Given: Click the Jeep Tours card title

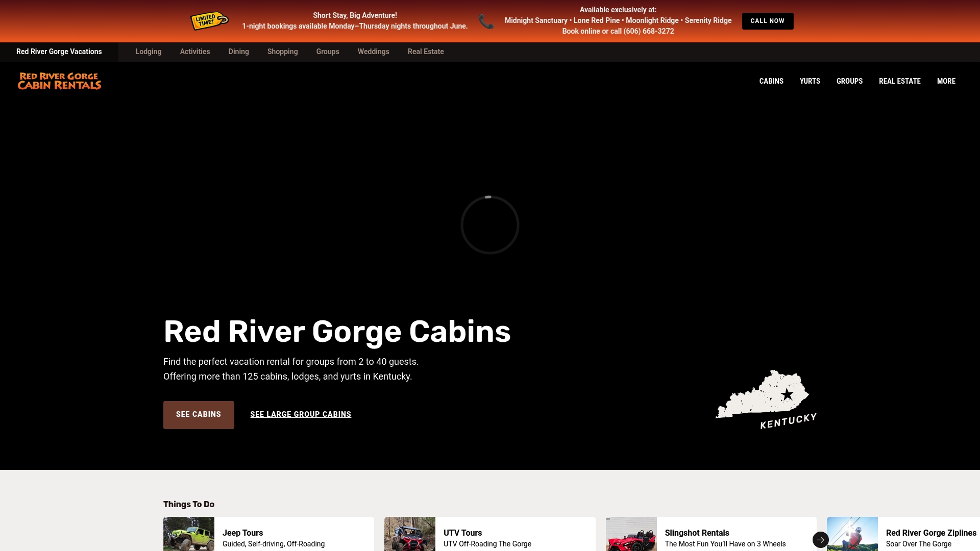Looking at the screenshot, I should 242,533.
